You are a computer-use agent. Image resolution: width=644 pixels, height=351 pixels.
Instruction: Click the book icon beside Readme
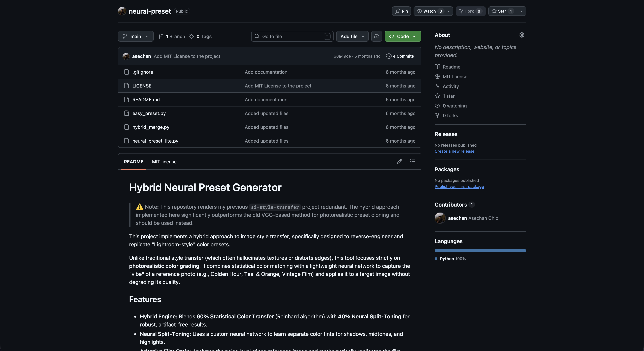point(437,67)
